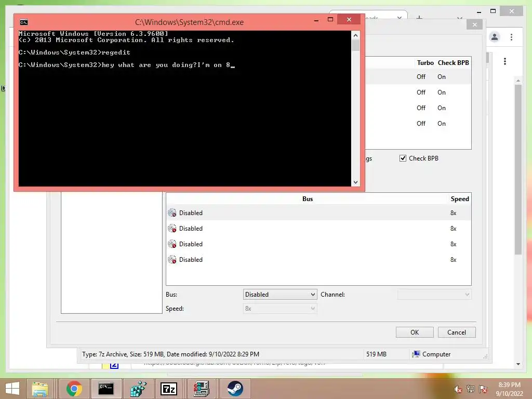Viewport: 532px width, 399px height.
Task: Click the taskbar clock showing 8:39 PM
Action: click(x=509, y=389)
